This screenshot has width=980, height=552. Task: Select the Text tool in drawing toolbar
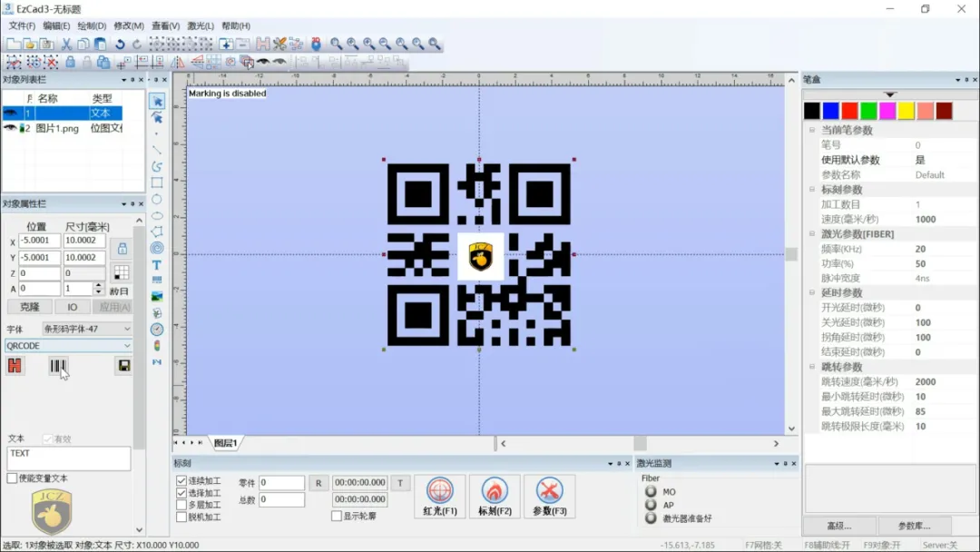point(157,264)
